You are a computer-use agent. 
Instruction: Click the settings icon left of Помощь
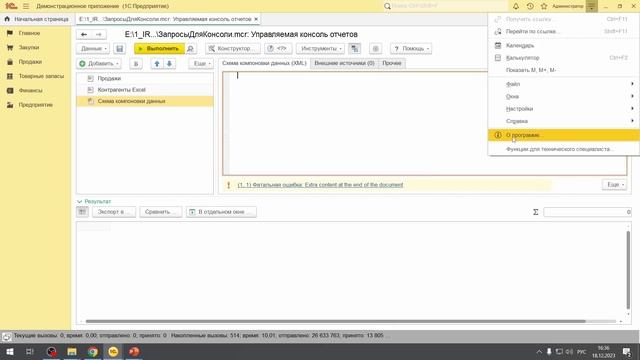pyautogui.click(x=376, y=49)
